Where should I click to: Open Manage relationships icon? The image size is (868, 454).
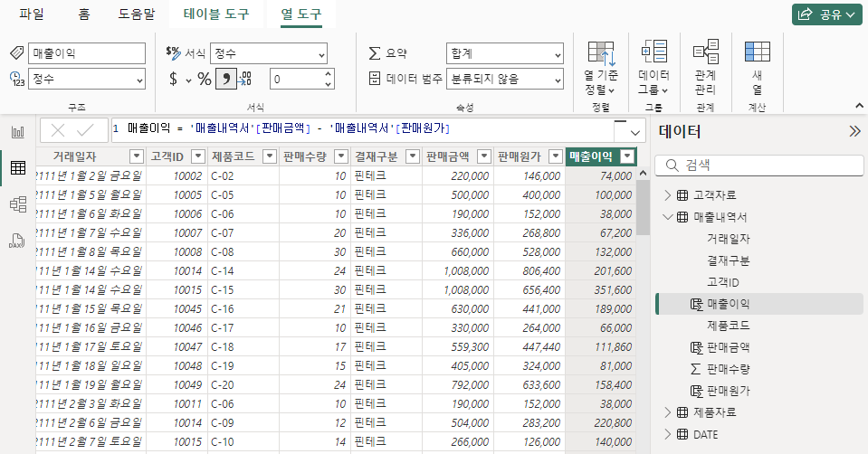click(706, 52)
